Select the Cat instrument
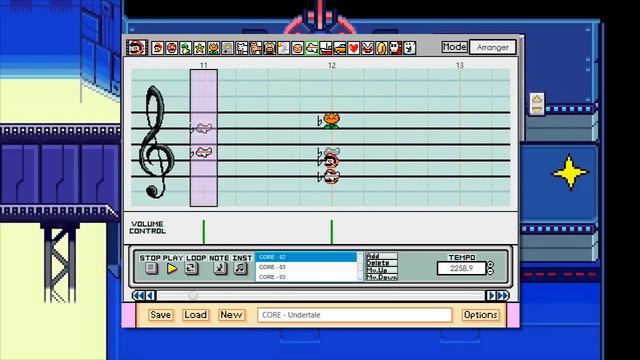This screenshot has width=640, height=360. (x=256, y=48)
